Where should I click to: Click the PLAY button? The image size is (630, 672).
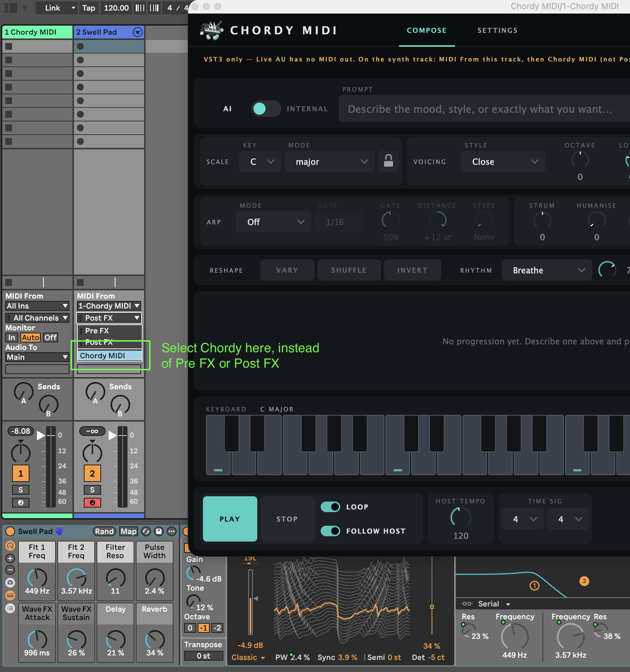point(230,519)
